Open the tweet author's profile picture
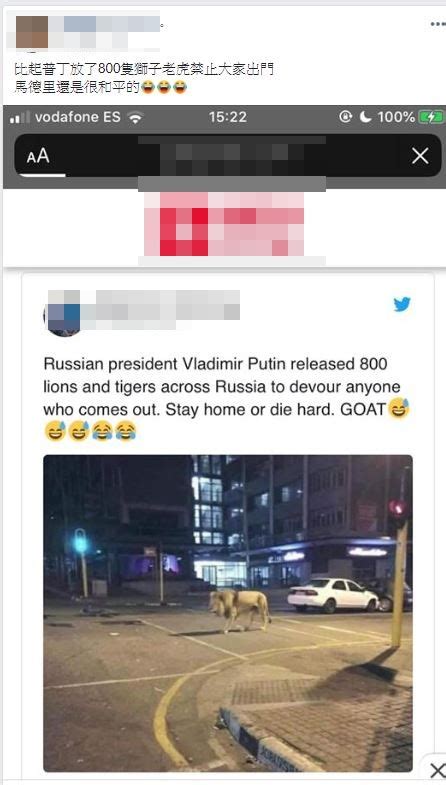Image resolution: width=446 pixels, height=785 pixels. click(x=64, y=313)
